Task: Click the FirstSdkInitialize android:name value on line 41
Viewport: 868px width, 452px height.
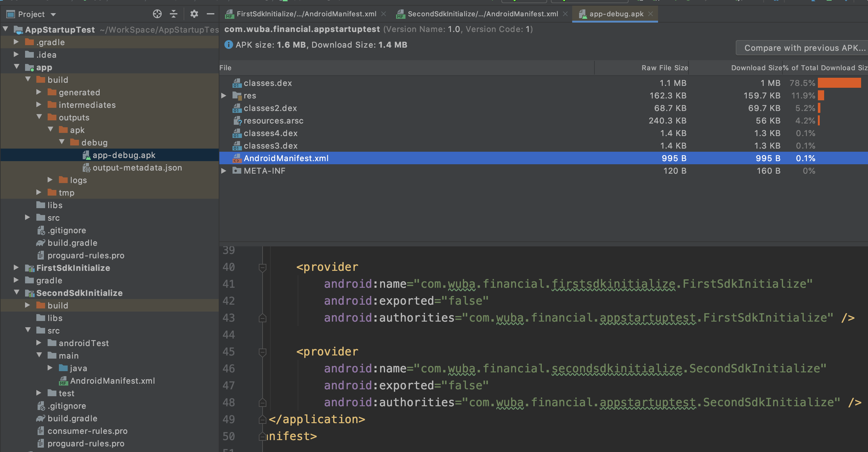Action: tap(613, 284)
